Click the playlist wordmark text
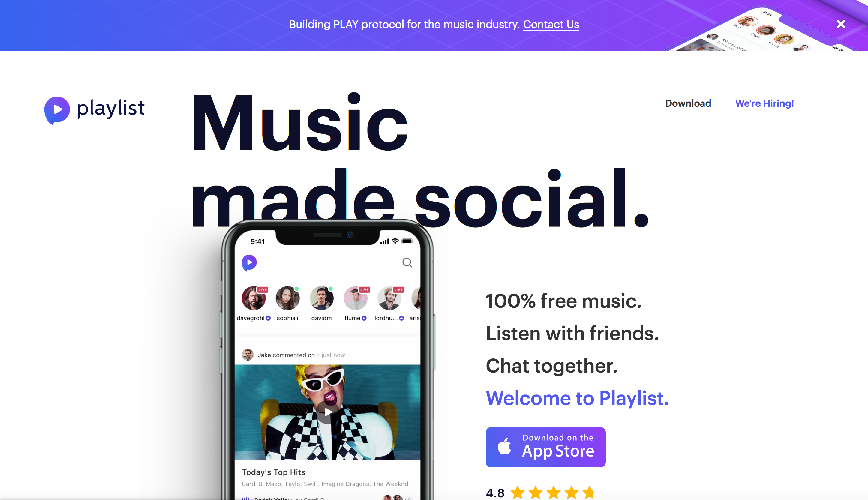 110,109
